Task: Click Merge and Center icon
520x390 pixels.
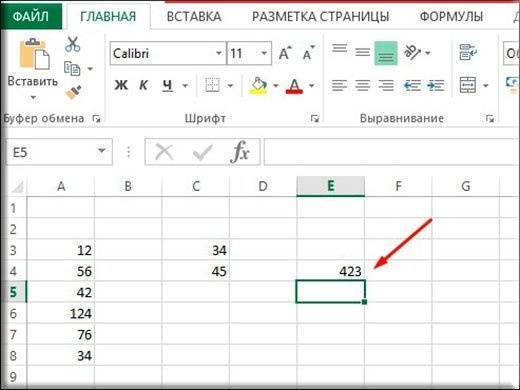Action: (x=468, y=85)
